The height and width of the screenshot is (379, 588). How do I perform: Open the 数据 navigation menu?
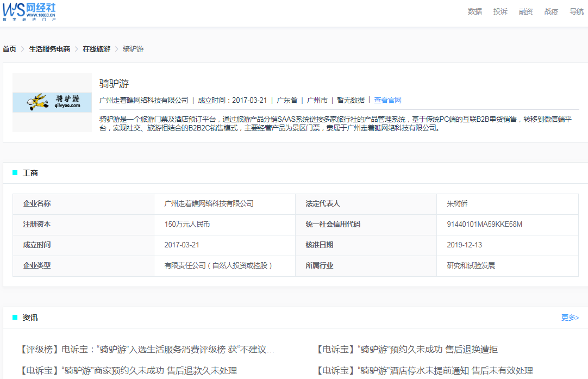(x=474, y=11)
